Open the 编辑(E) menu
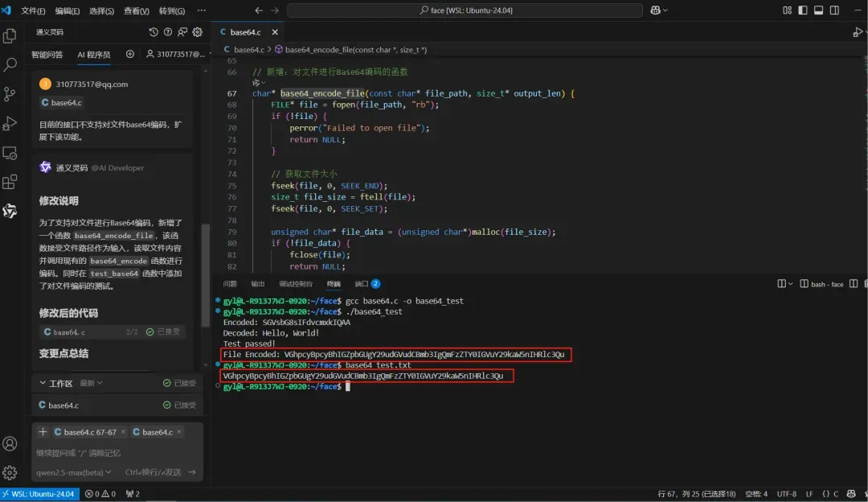 point(68,11)
